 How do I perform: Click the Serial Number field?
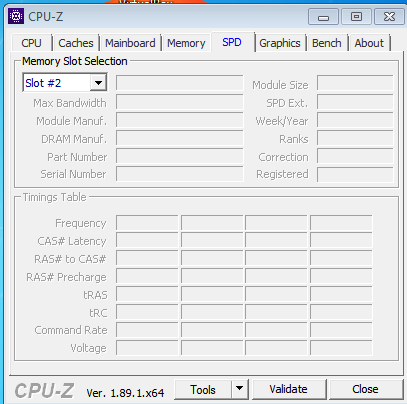click(180, 174)
